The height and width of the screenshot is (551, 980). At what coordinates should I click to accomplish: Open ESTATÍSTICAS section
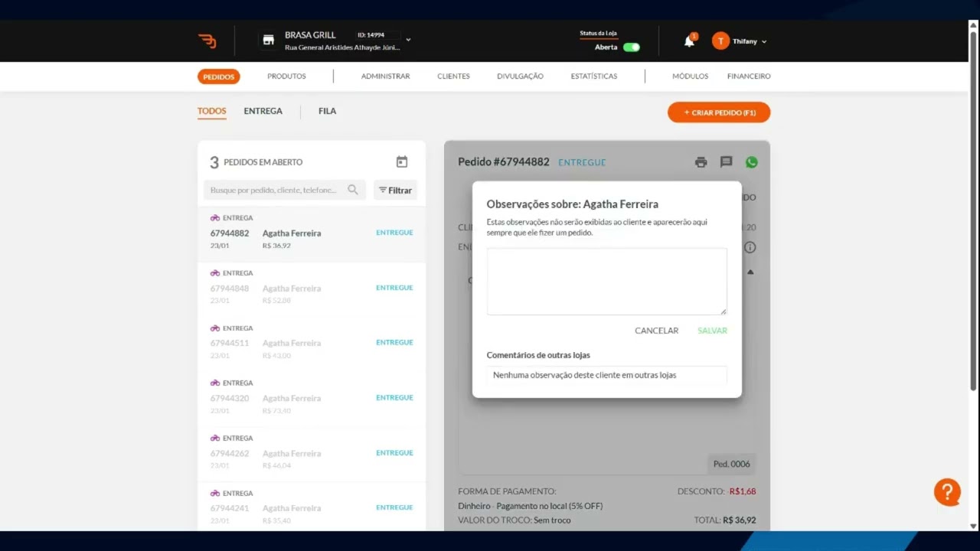594,77
